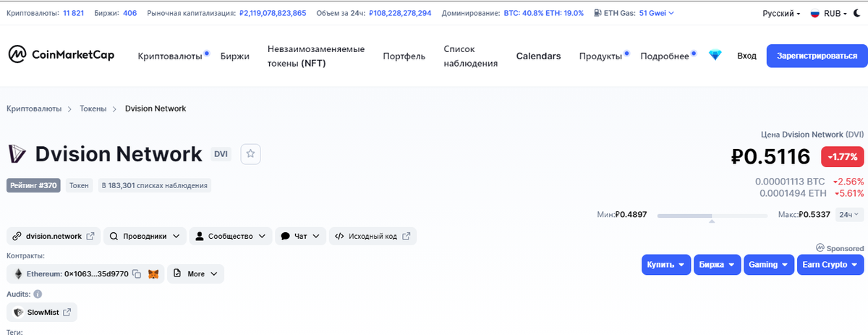Click the Russian flag icon
This screenshot has width=868, height=335.
(x=814, y=13)
